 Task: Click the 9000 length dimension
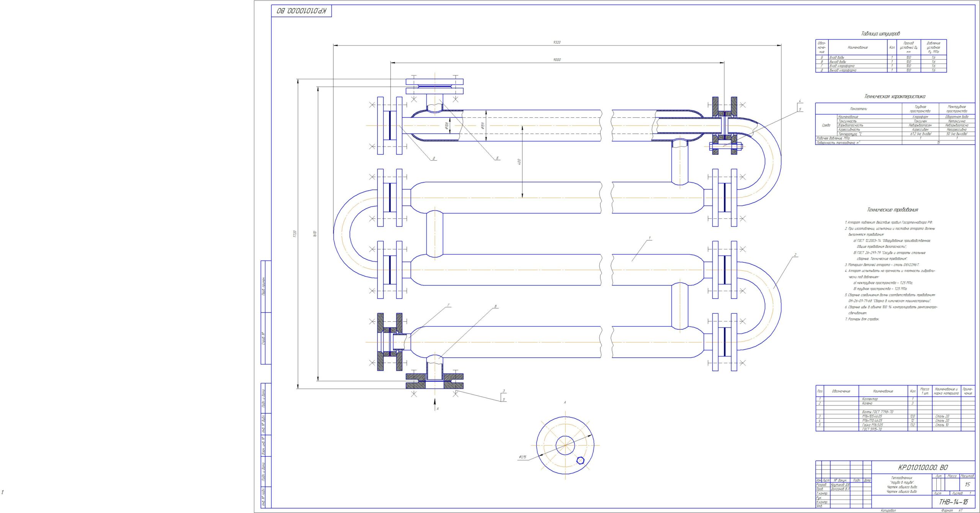tap(557, 60)
